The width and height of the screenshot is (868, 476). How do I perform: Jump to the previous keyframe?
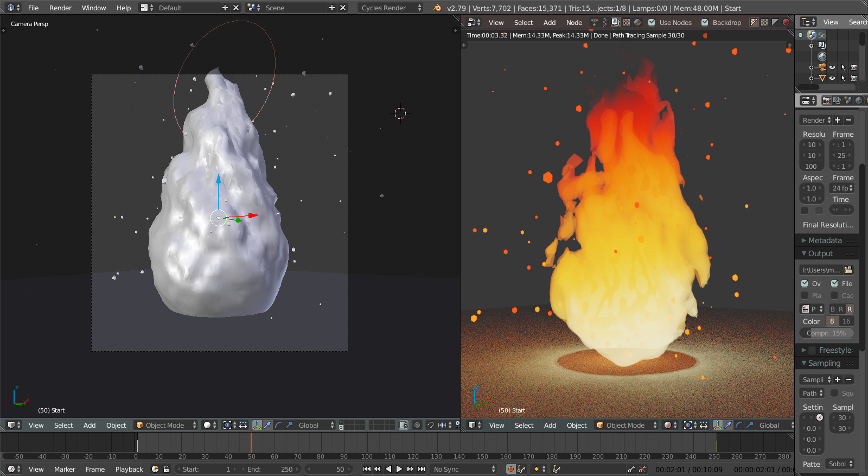click(378, 469)
